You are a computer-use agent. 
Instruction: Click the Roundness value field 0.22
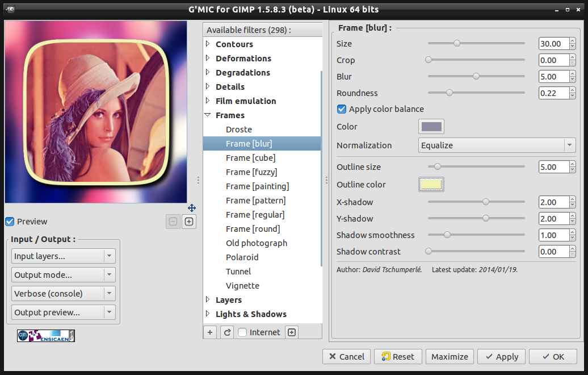click(x=554, y=93)
